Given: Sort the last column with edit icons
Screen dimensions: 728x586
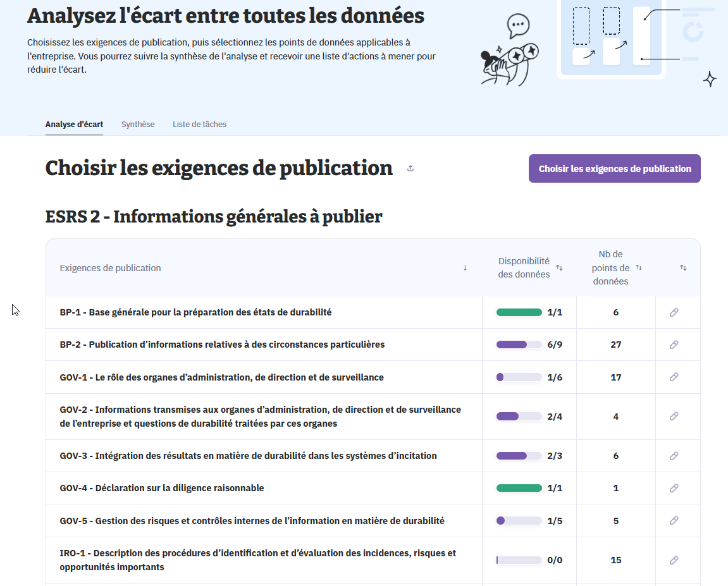Looking at the screenshot, I should pos(683,268).
